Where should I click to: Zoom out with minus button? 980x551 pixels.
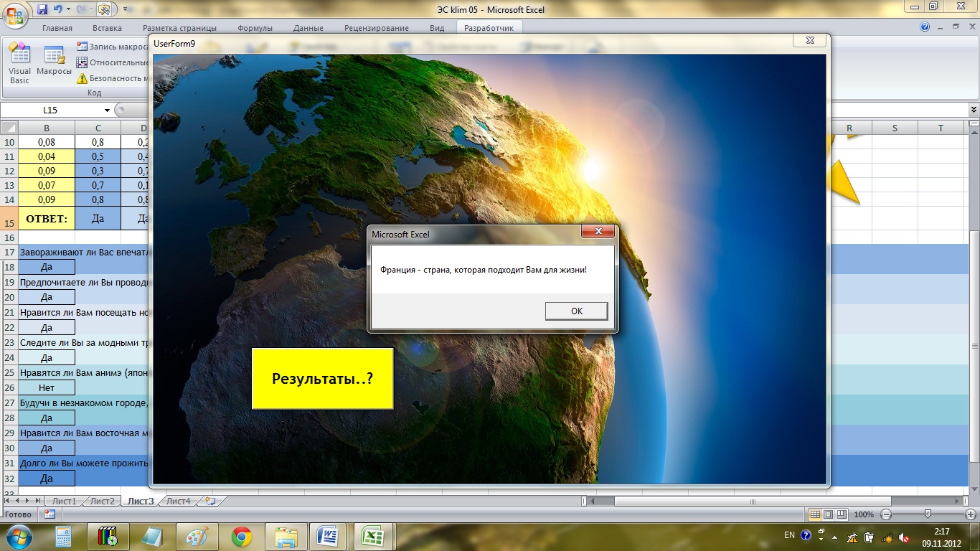pos(886,514)
